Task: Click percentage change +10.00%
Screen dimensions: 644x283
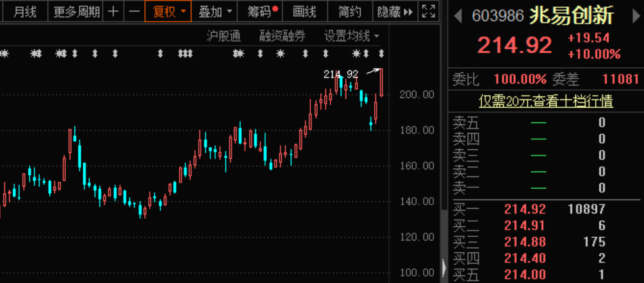Action: coord(594,55)
